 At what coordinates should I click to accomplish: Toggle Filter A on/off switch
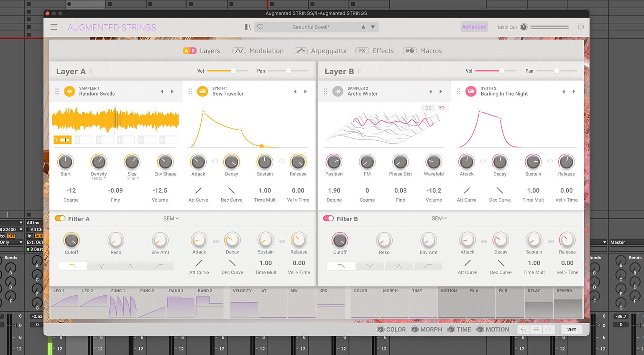[60, 218]
